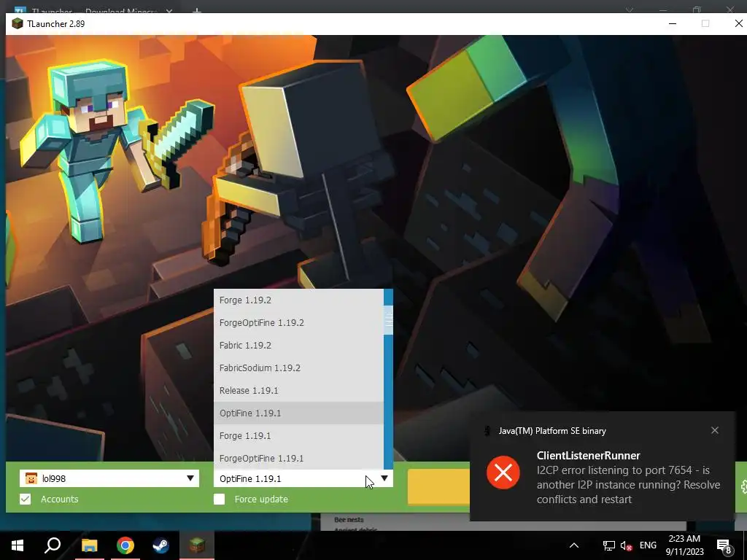Select Forge 1.19.2 from version list
Image resolution: width=747 pixels, height=560 pixels.
point(298,300)
